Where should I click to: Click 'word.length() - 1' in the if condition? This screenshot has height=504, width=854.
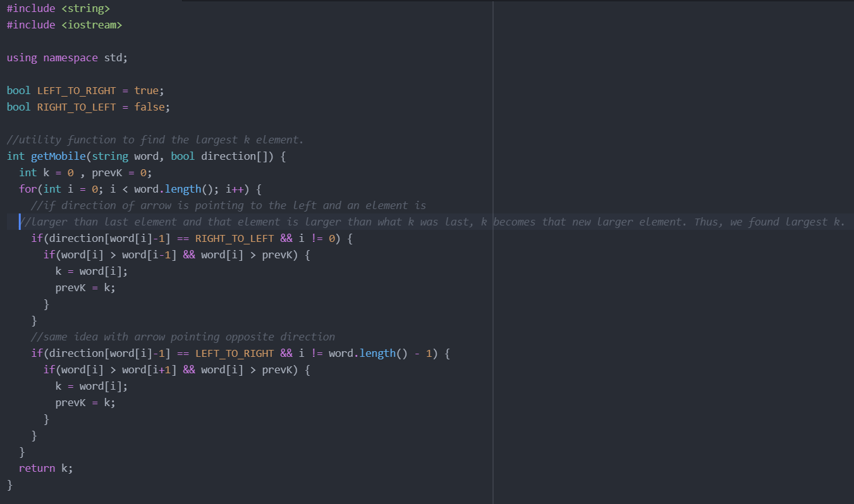pos(381,354)
